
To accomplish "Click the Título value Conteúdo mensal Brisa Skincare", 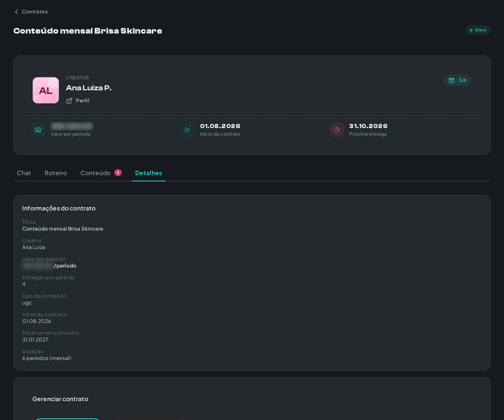I will click(63, 229).
